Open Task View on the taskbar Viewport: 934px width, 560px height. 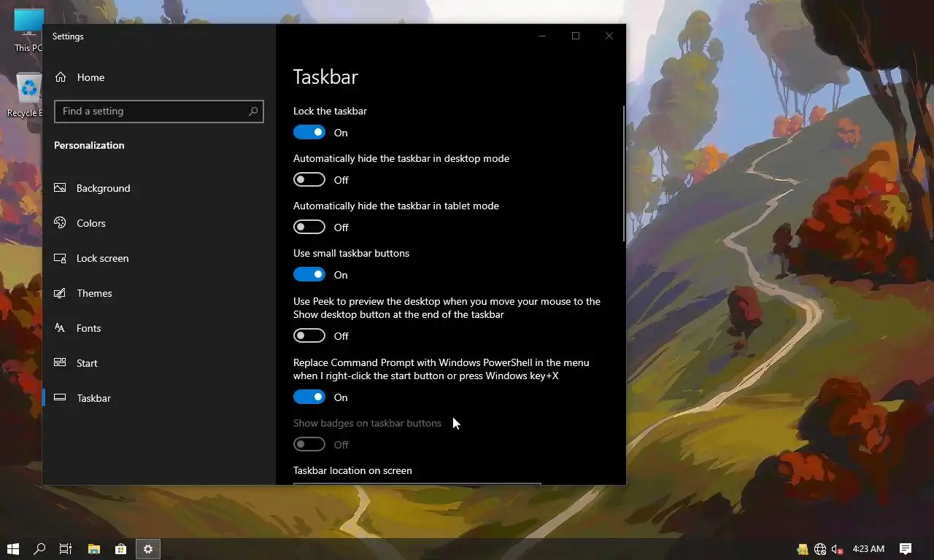tap(66, 549)
